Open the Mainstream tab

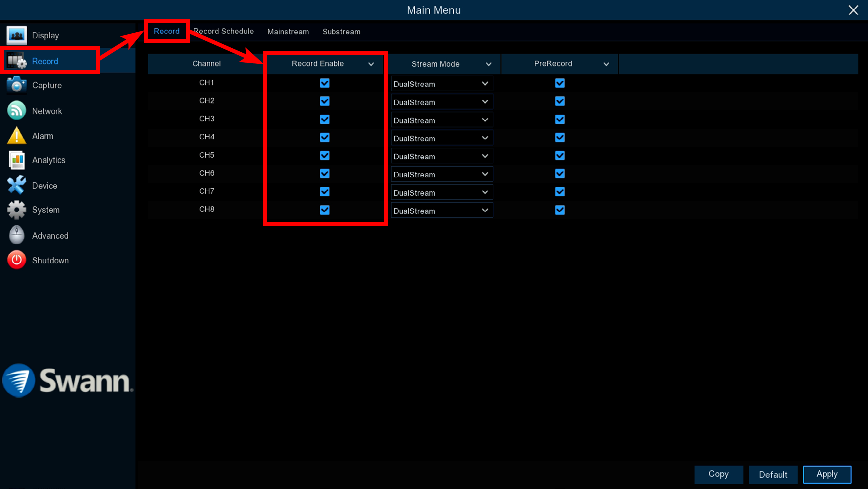coord(288,32)
